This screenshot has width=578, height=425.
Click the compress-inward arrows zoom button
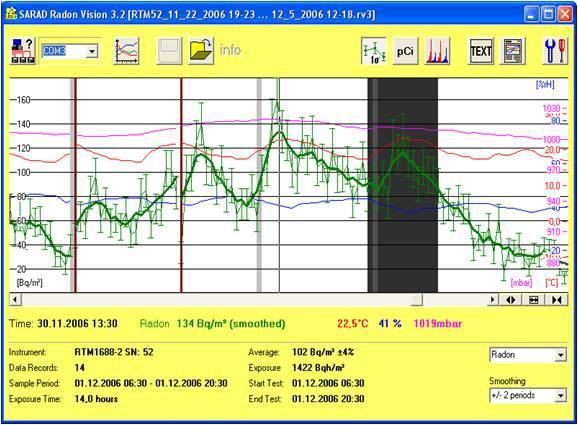coord(557,300)
